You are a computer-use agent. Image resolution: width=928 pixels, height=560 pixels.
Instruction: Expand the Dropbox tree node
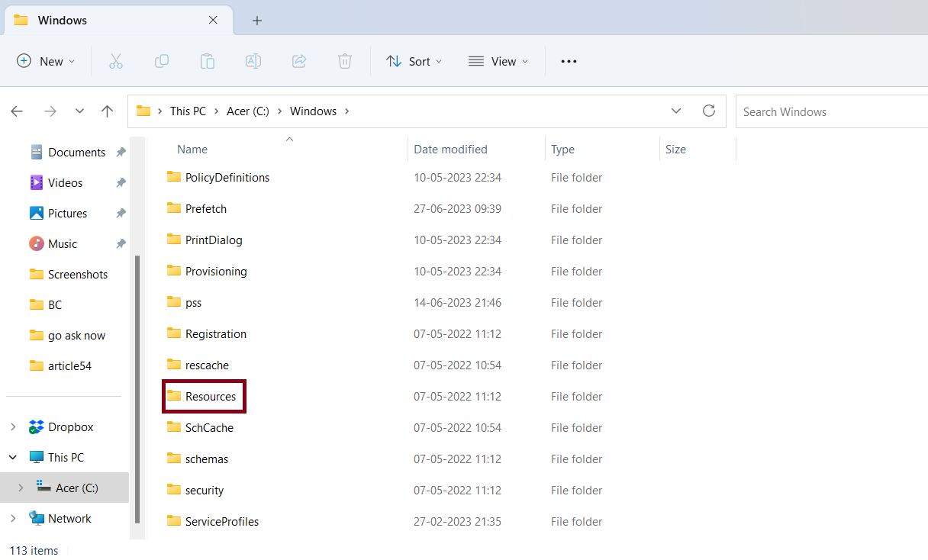13,427
